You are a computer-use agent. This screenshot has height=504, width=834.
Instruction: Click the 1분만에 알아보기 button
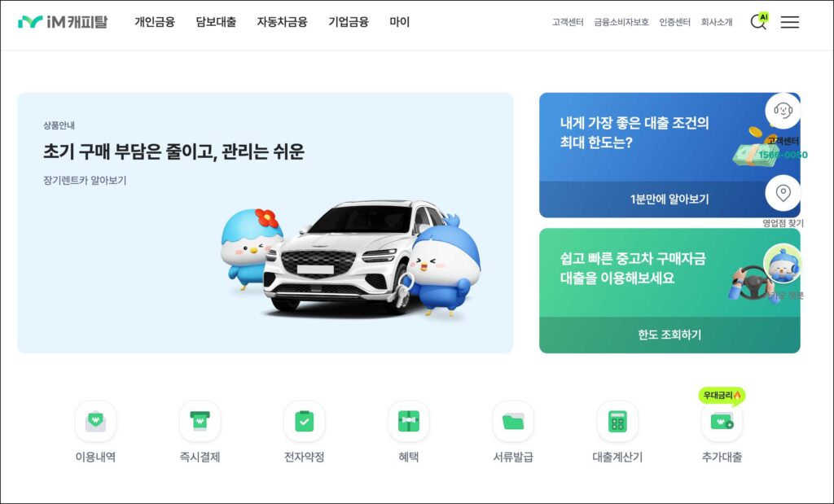click(x=669, y=199)
